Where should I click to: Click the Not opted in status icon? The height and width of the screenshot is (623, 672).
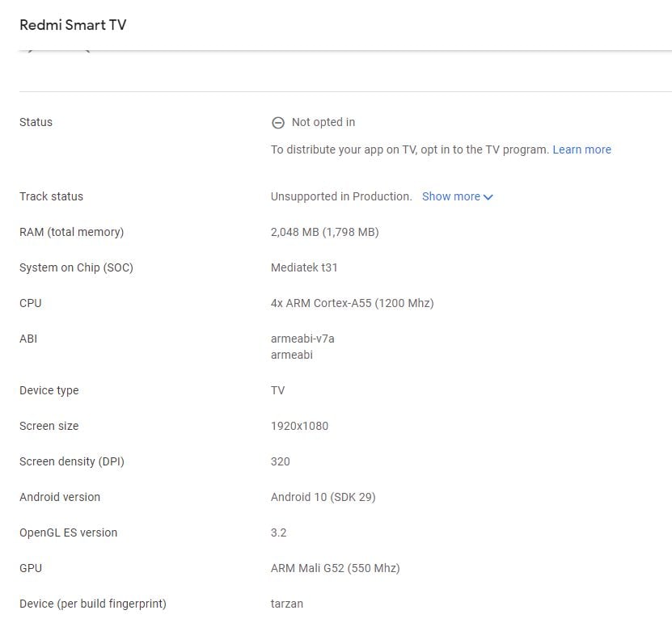pyautogui.click(x=278, y=123)
